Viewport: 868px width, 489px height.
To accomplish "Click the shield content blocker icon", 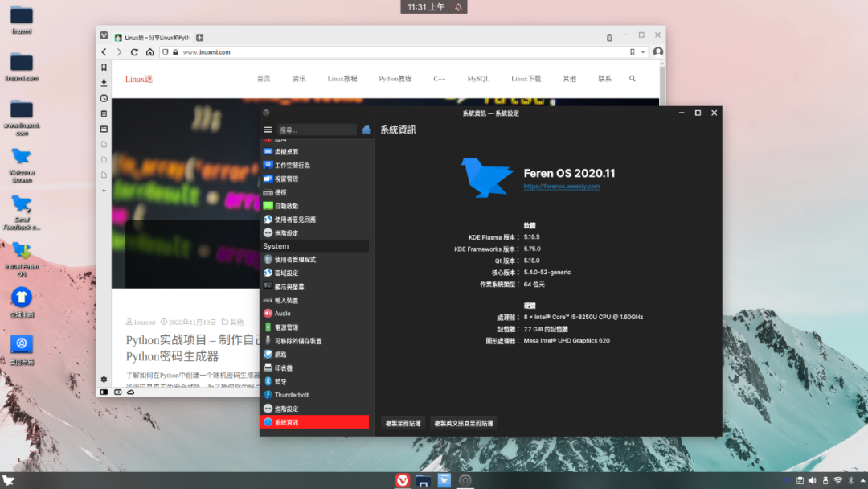I will tap(165, 52).
